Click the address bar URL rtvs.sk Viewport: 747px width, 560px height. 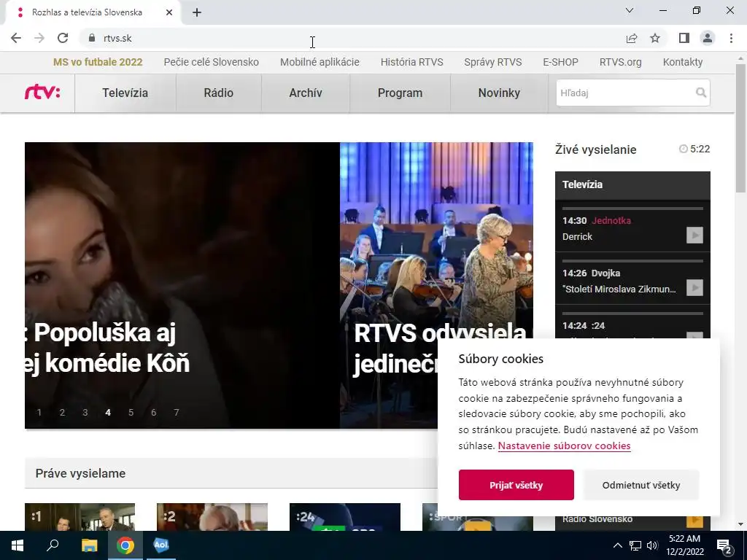117,38
